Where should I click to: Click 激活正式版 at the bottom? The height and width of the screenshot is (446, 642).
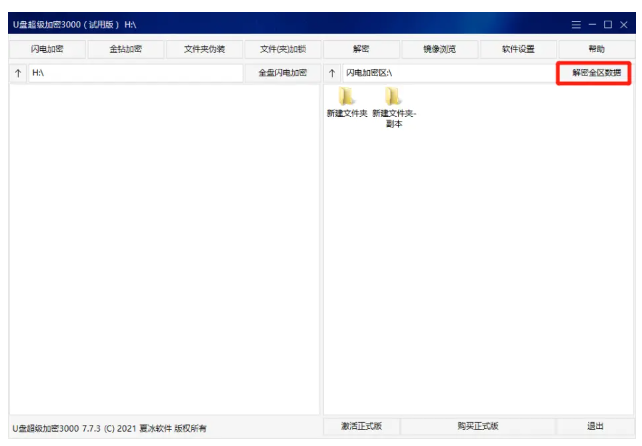click(x=361, y=426)
